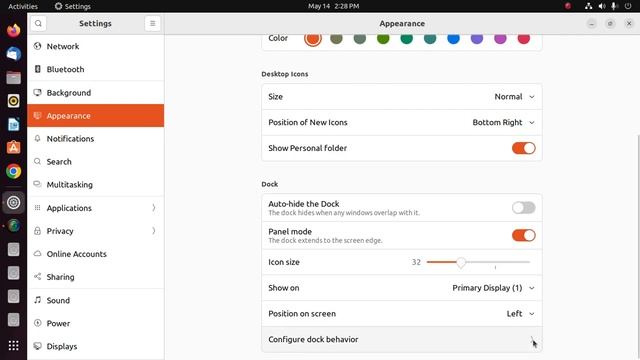Open the clock and calendar menu

[333, 6]
